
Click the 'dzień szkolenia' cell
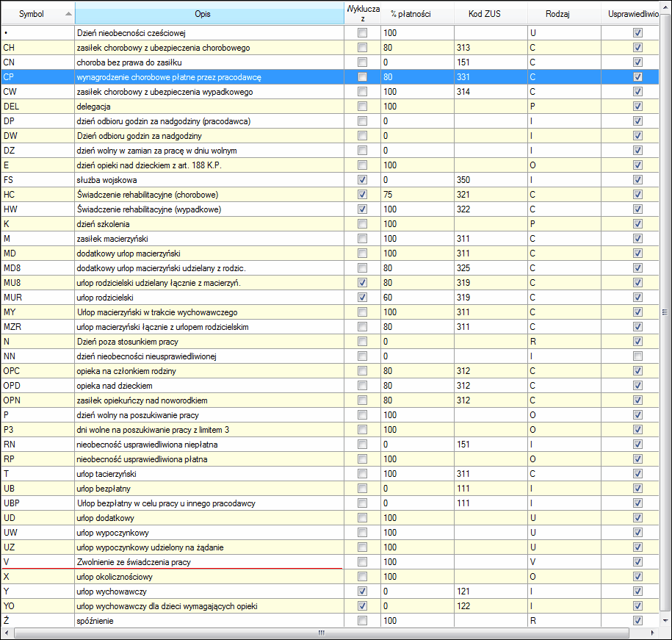209,224
